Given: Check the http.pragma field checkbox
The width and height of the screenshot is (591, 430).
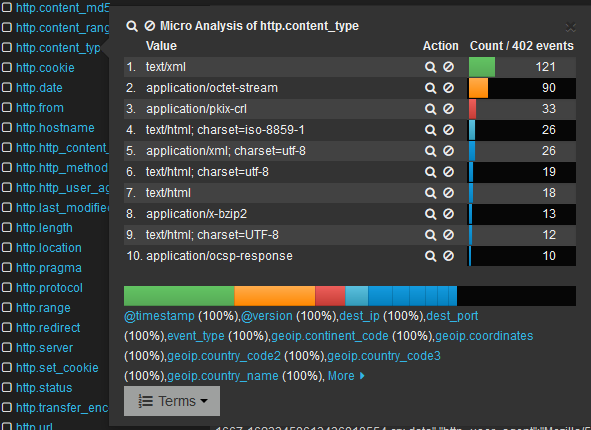Looking at the screenshot, I should point(7,268).
